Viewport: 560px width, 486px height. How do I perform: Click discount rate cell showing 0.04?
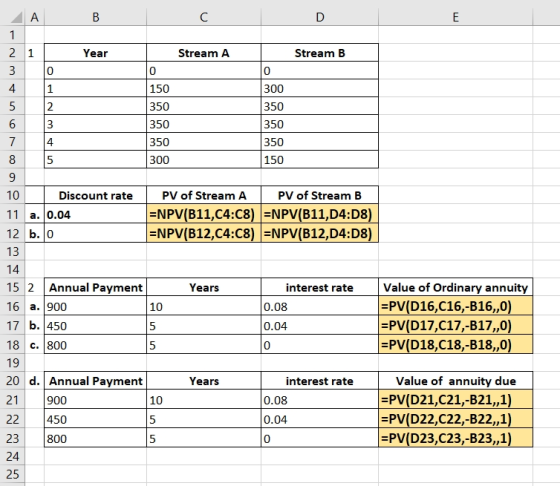tap(95, 215)
